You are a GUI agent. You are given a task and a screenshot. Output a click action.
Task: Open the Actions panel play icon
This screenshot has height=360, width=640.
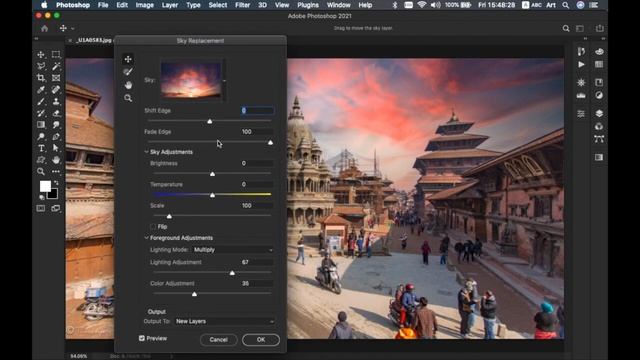pos(581,64)
